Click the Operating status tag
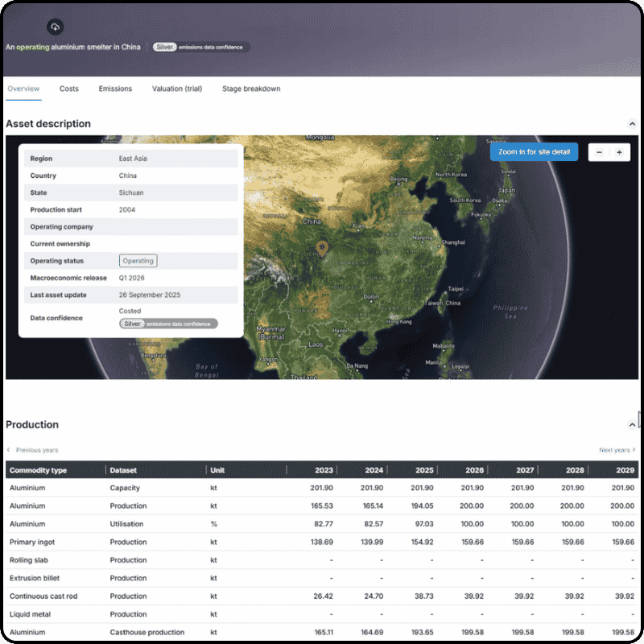644x644 pixels. 138,261
